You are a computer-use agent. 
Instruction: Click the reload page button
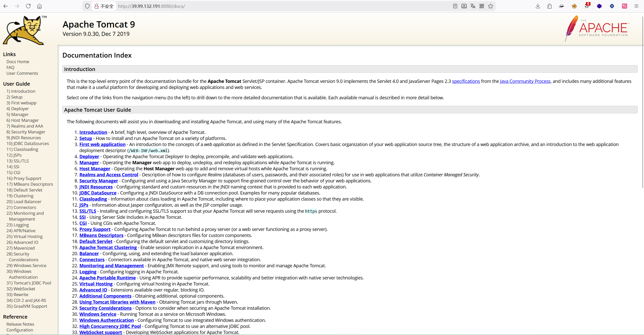click(x=28, y=6)
